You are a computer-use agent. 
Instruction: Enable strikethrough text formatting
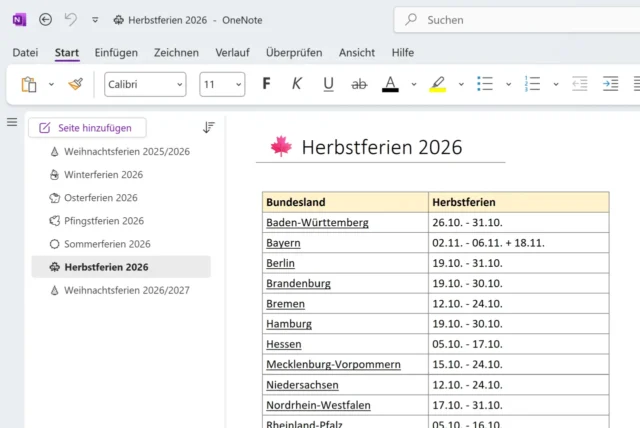pos(359,84)
